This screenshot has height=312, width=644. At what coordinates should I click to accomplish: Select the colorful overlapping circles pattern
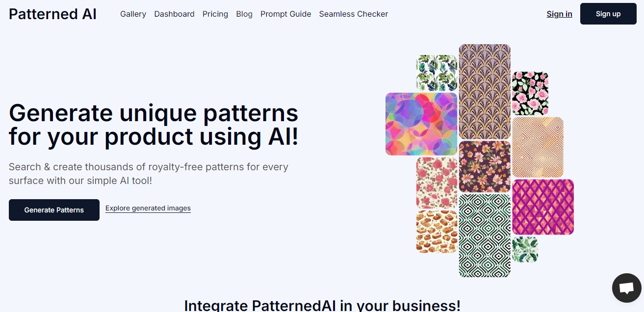coord(421,124)
